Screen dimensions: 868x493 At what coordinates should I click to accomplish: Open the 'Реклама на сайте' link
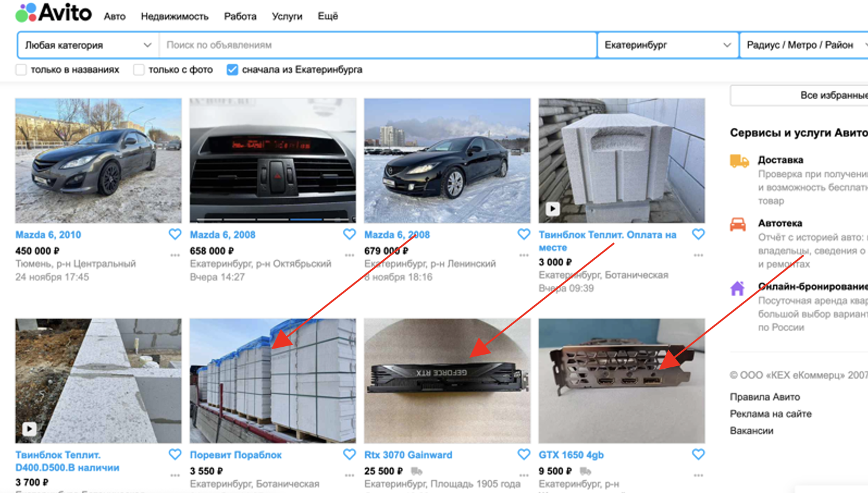771,414
